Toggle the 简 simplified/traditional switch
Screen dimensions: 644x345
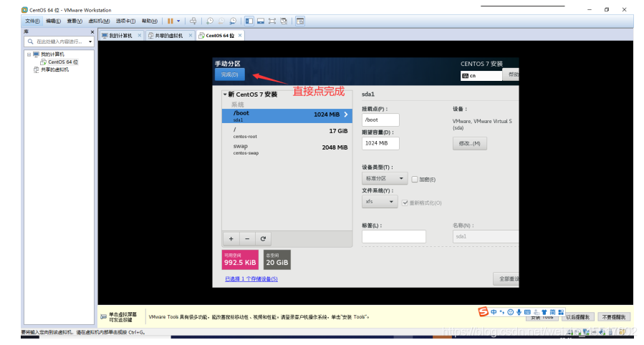tap(552, 312)
